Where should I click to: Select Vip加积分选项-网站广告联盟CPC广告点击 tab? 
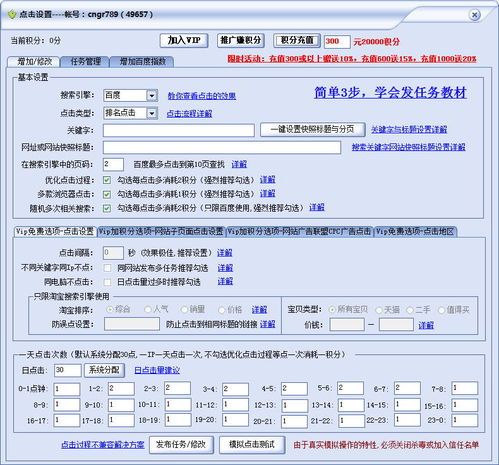(x=299, y=232)
